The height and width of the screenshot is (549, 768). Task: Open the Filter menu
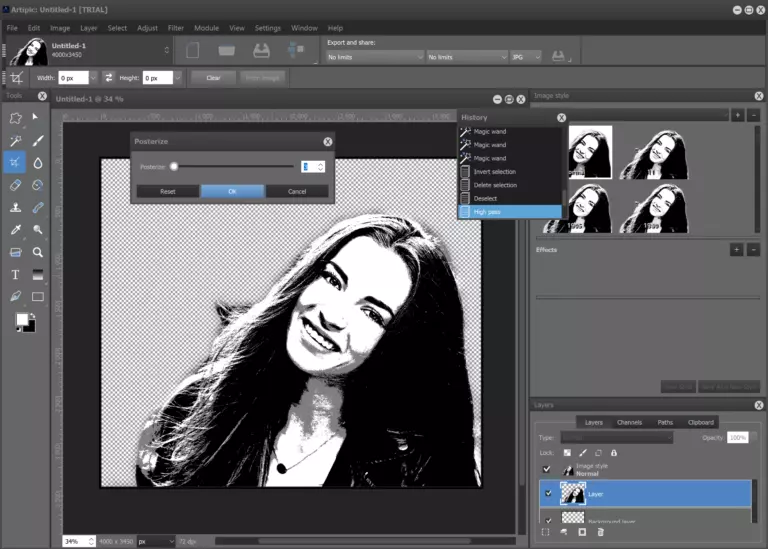176,28
